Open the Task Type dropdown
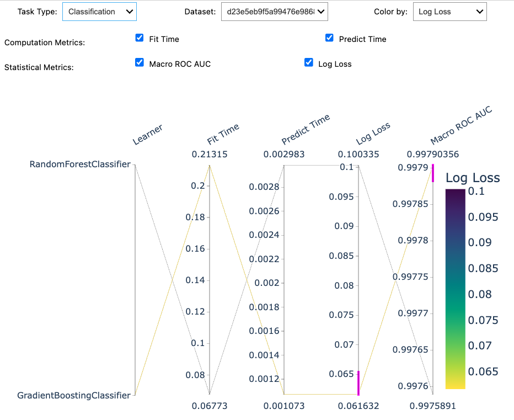This screenshot has width=514, height=420. click(x=99, y=11)
